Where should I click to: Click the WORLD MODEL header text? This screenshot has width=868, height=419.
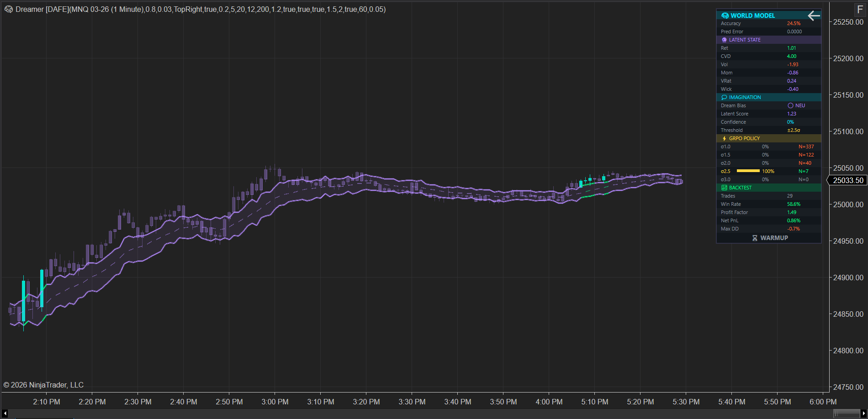click(x=752, y=16)
